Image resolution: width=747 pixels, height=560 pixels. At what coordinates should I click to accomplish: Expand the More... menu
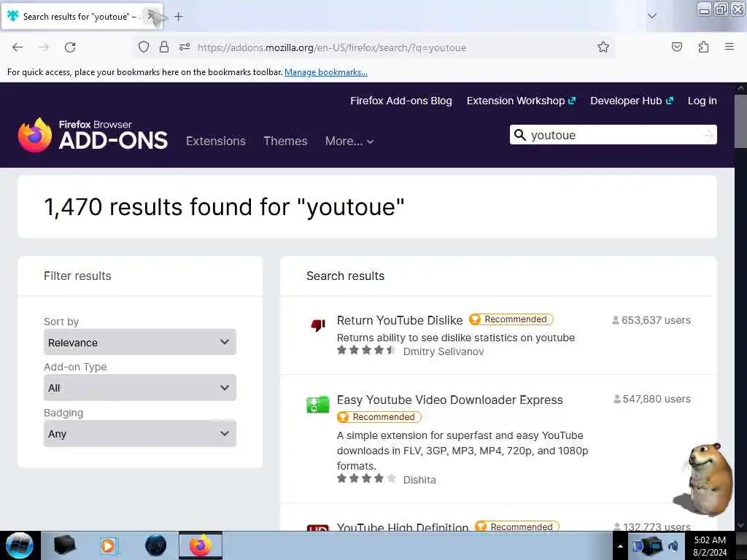349,141
